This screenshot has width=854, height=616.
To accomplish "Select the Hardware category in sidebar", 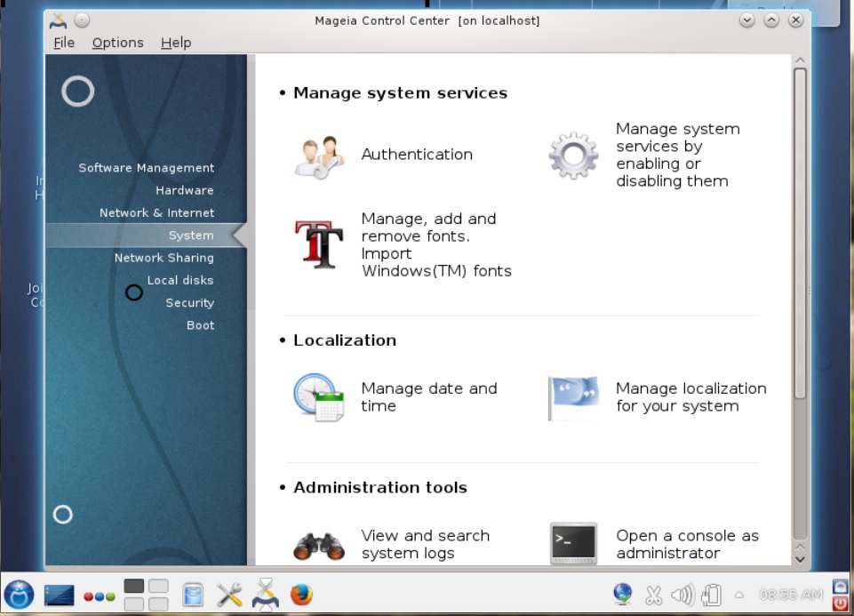I will [185, 190].
